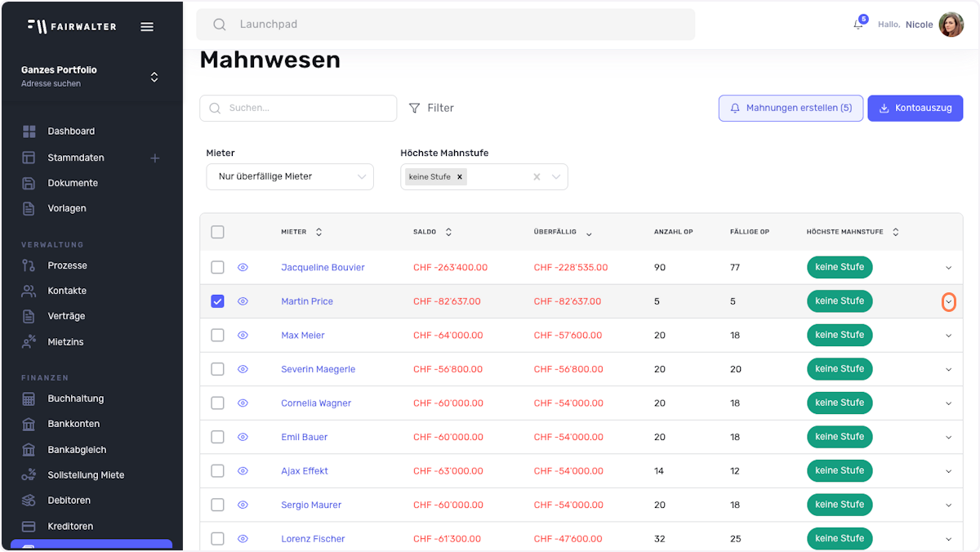The image size is (980, 552).
Task: Check the box for Cornelia Wagner
Action: point(217,403)
